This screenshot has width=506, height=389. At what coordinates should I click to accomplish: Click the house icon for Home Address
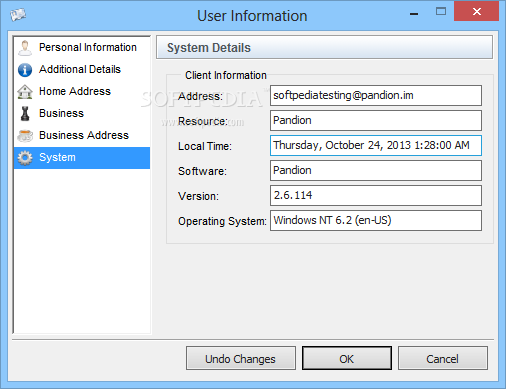25,92
